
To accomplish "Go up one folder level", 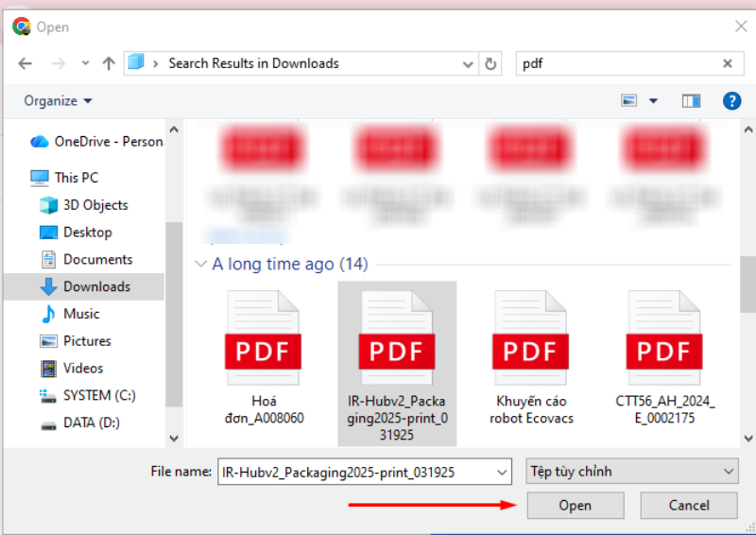I will 109,63.
